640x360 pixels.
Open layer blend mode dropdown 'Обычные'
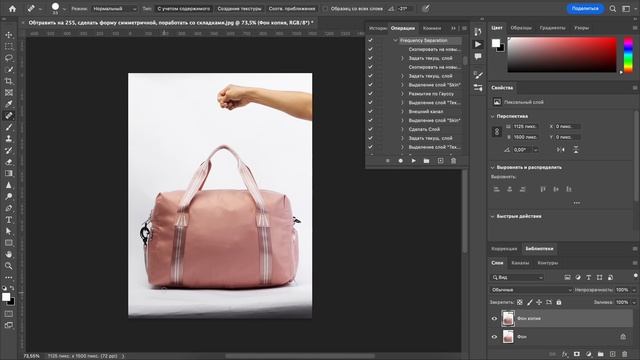click(x=531, y=290)
